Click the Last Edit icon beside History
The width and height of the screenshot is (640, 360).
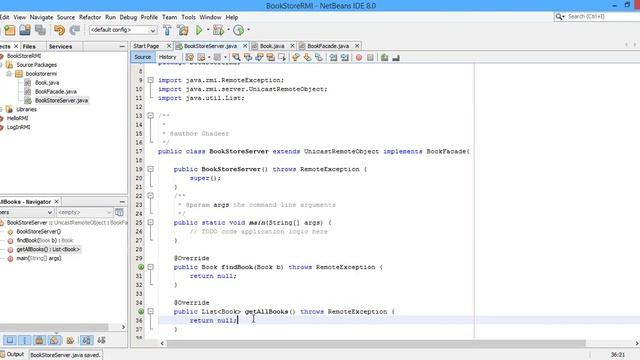pos(189,58)
